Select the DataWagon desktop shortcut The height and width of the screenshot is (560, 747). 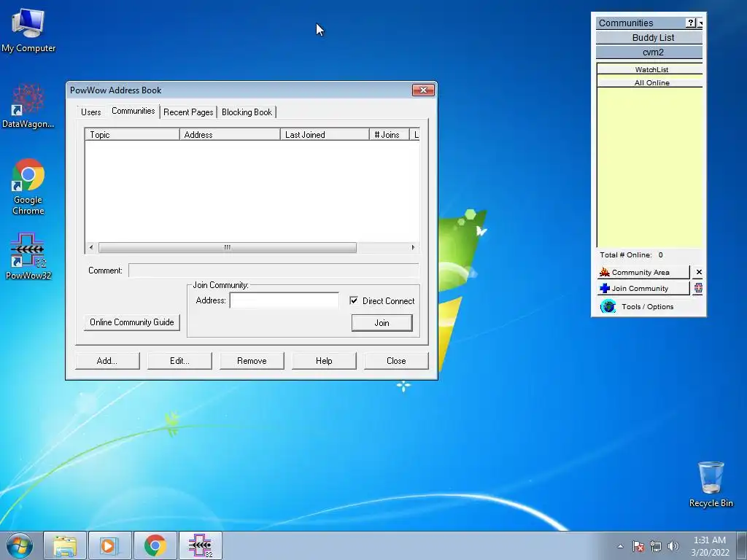(28, 106)
